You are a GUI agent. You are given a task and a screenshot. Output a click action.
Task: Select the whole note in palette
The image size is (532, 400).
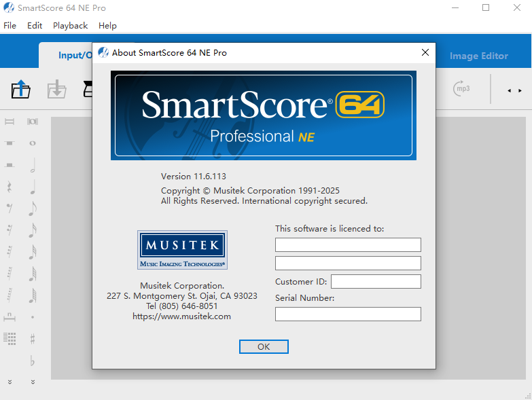click(33, 143)
